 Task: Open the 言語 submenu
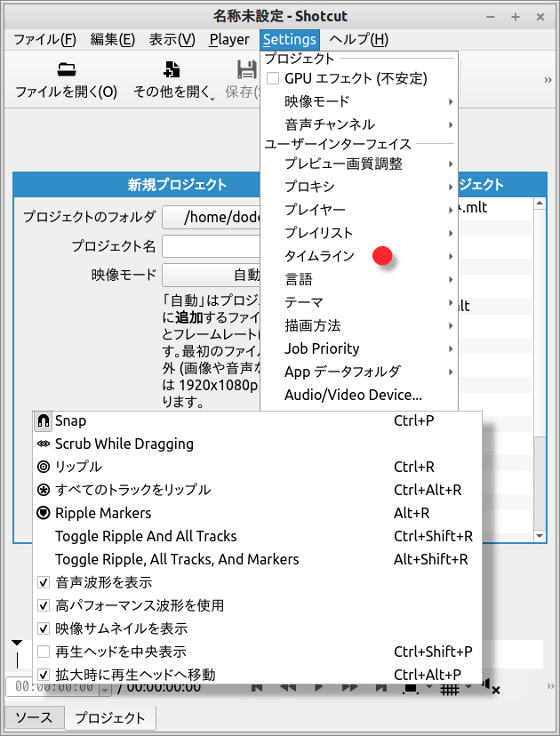(359, 279)
